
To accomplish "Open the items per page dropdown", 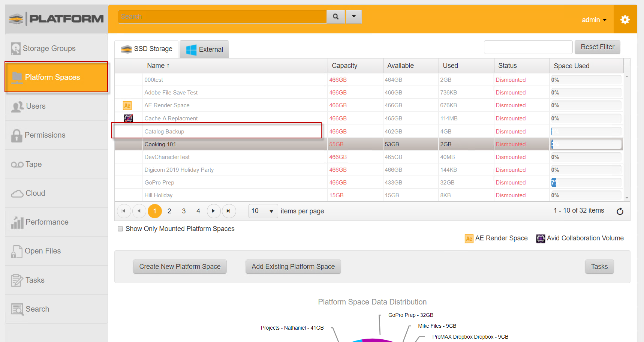I will click(263, 211).
